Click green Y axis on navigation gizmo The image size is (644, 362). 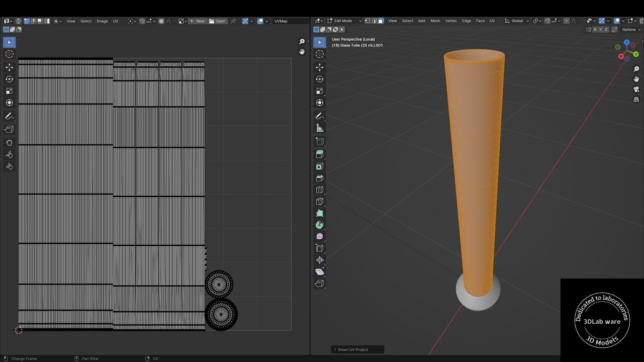(x=636, y=54)
